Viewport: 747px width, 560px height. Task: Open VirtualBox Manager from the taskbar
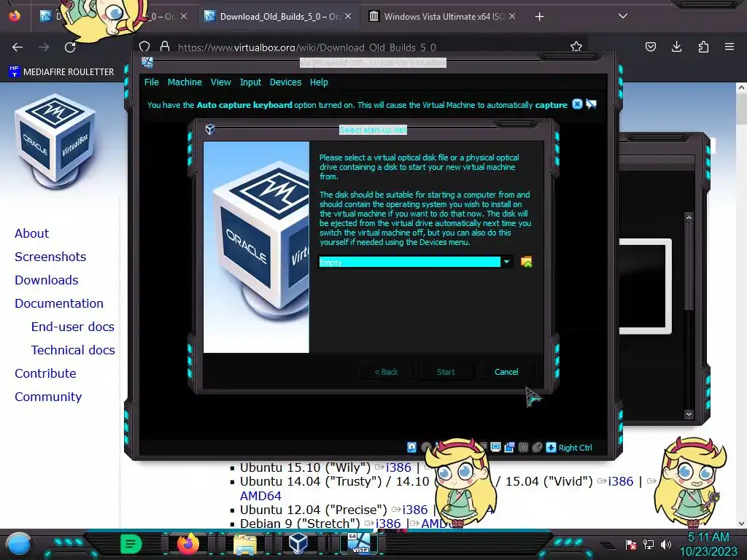pos(298,544)
